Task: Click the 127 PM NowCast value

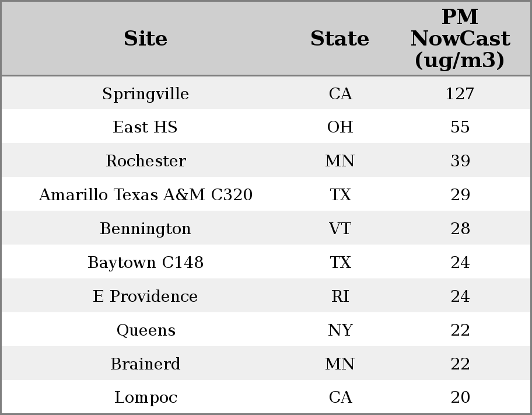Action: (x=460, y=93)
